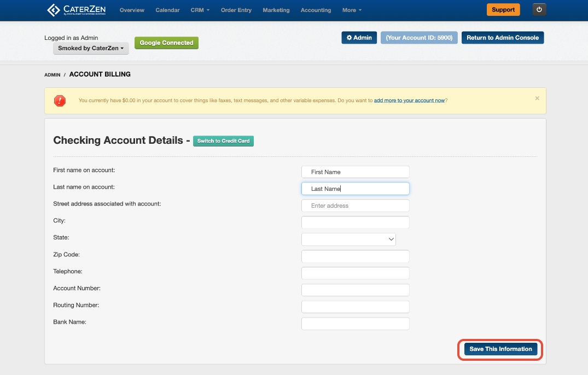Click the Admin gear button

pos(359,38)
